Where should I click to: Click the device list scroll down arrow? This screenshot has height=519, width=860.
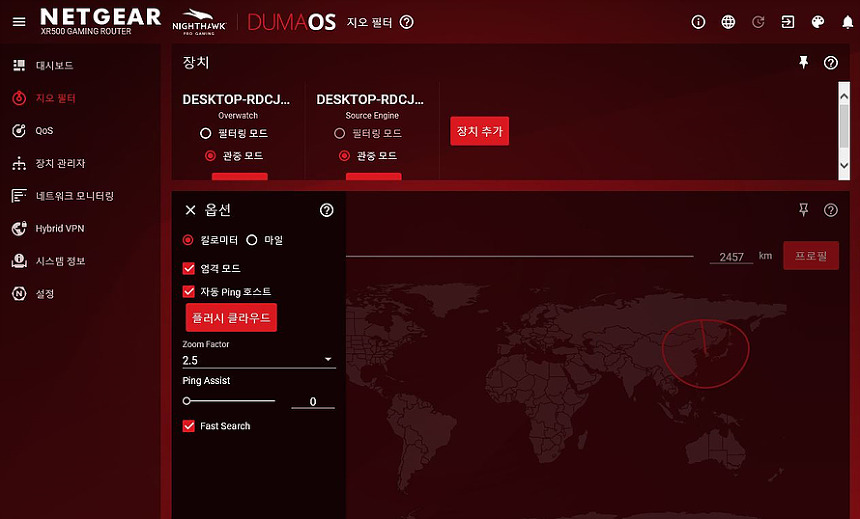coord(844,165)
